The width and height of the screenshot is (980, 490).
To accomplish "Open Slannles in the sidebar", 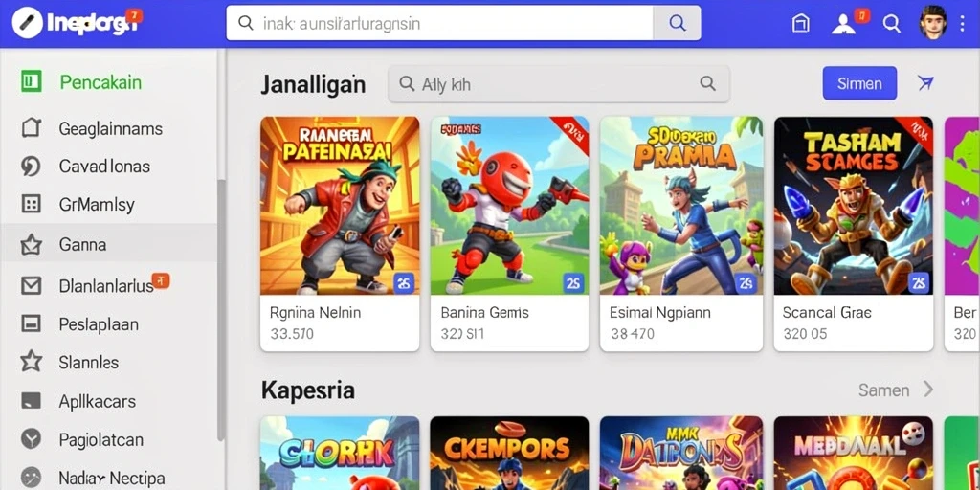I will 109,362.
